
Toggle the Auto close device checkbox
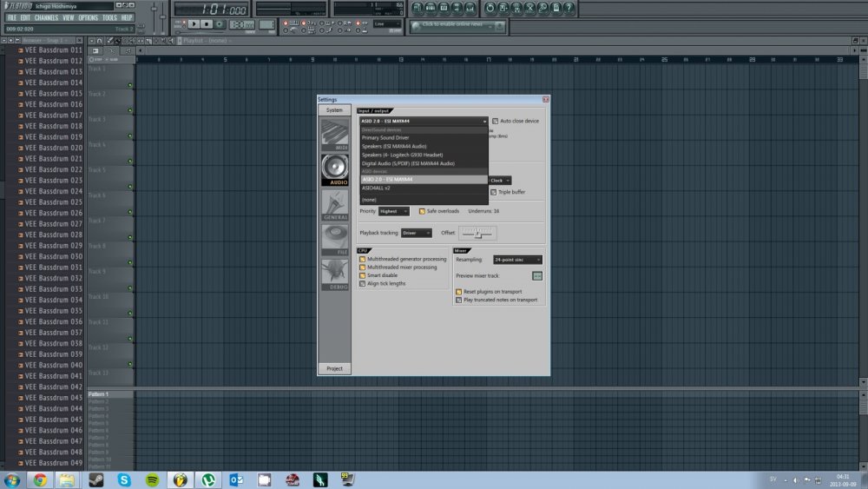pos(495,121)
